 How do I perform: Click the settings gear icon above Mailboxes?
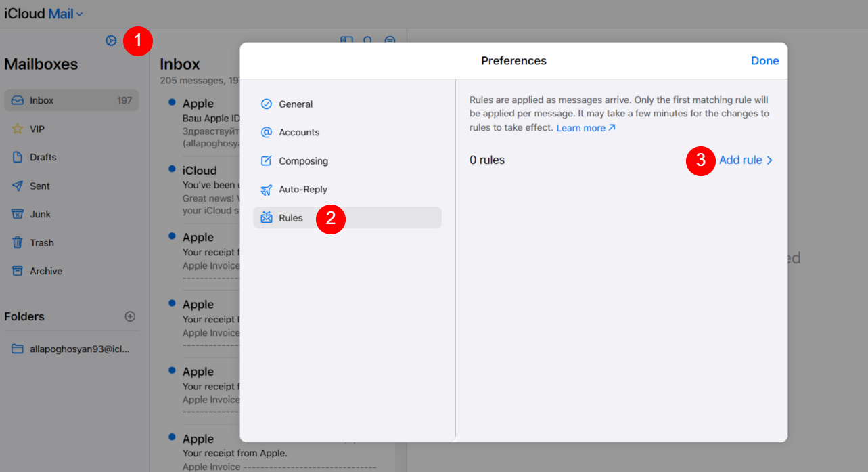(x=111, y=41)
